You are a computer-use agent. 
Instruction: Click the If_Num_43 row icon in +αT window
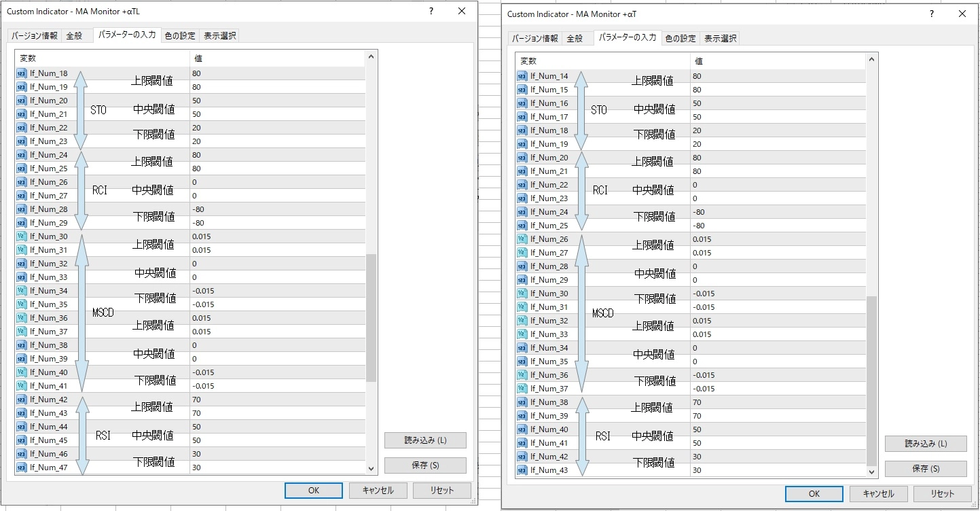pyautogui.click(x=522, y=470)
